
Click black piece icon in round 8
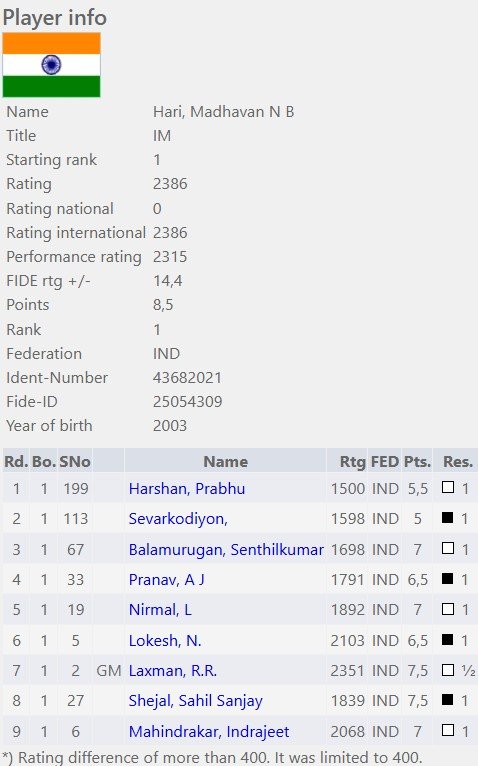(448, 700)
